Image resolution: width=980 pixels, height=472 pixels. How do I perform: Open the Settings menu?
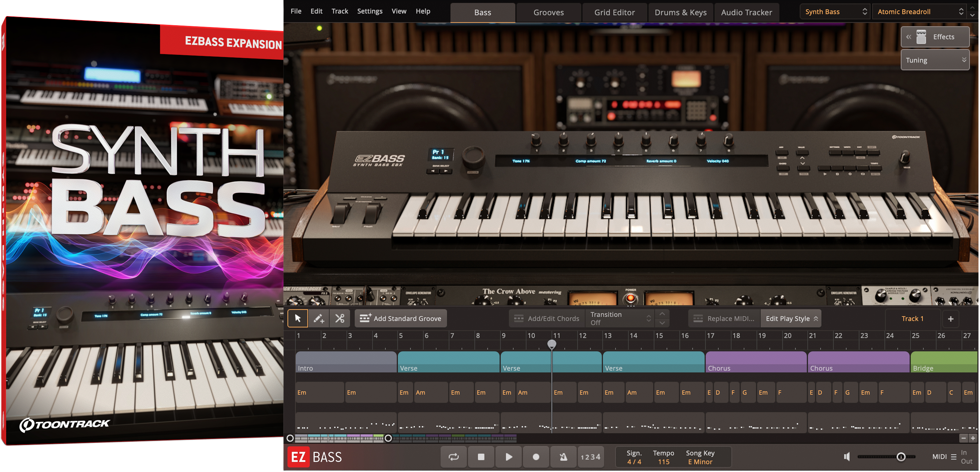coord(369,11)
